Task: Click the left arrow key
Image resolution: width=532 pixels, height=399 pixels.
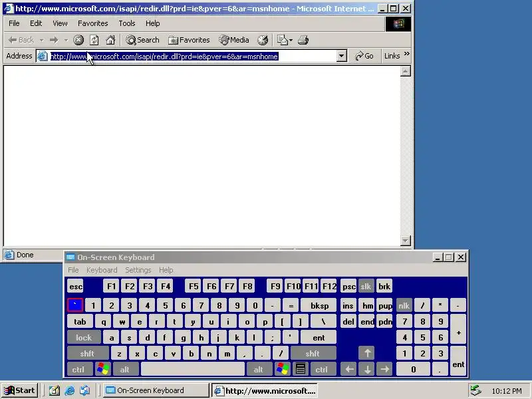Action: [348, 369]
